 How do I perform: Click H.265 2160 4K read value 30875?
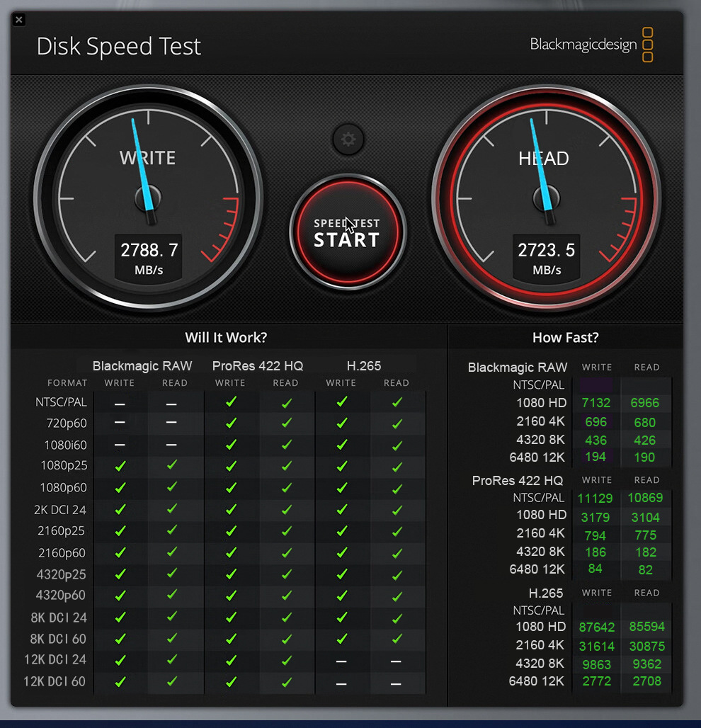point(647,647)
